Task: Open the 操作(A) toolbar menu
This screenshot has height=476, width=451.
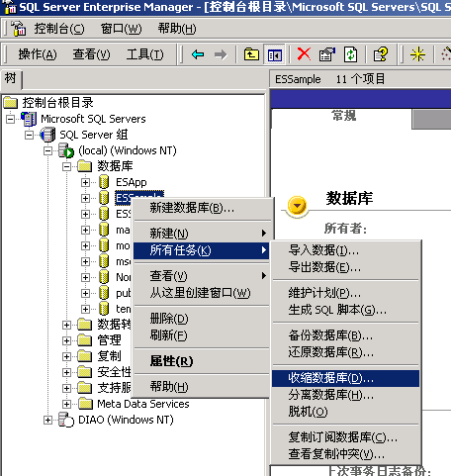Action: click(x=38, y=54)
